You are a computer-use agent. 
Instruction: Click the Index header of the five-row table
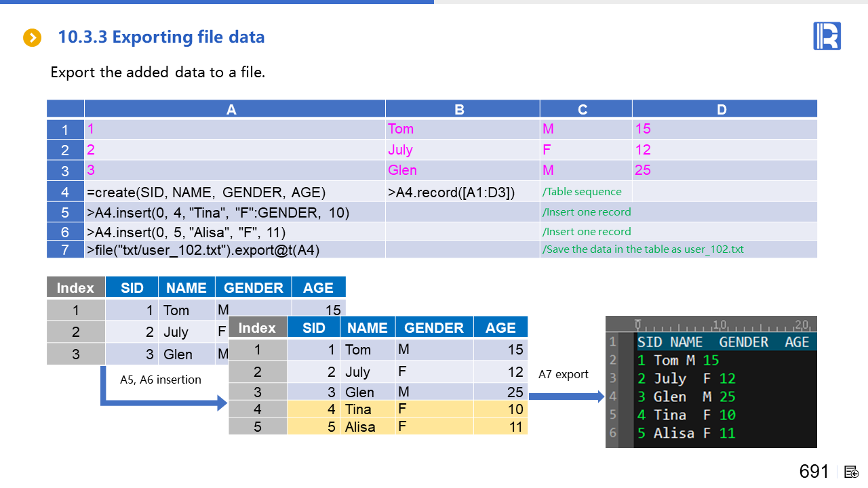(257, 327)
